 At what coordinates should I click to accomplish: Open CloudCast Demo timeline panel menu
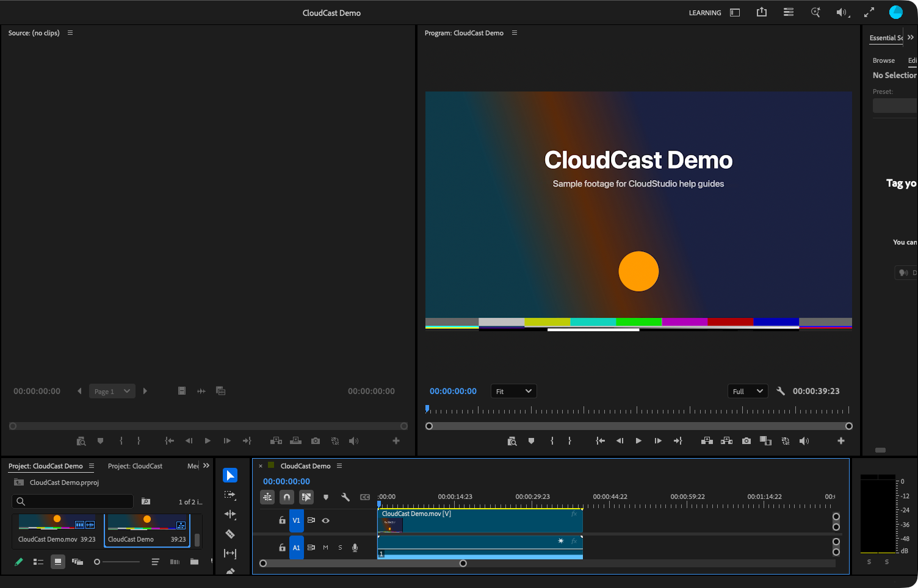tap(339, 466)
